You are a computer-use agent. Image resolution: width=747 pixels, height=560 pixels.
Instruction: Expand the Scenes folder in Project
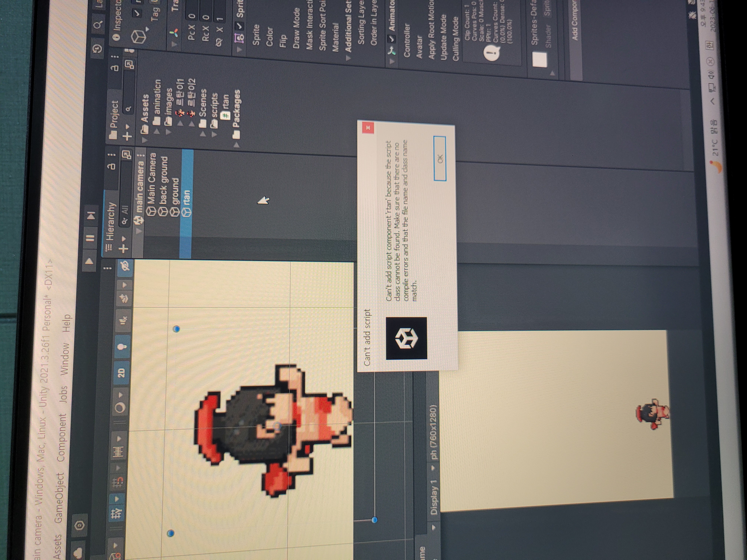click(203, 134)
